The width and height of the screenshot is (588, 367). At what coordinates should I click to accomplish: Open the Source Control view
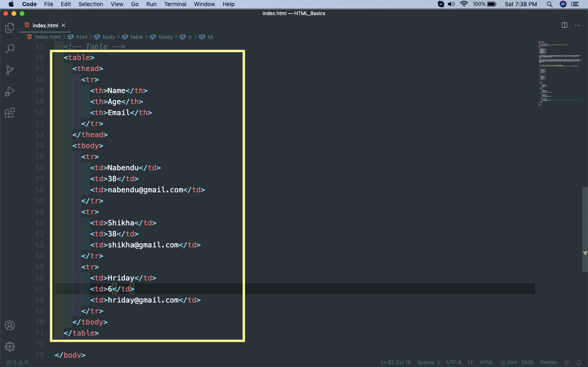pyautogui.click(x=10, y=70)
